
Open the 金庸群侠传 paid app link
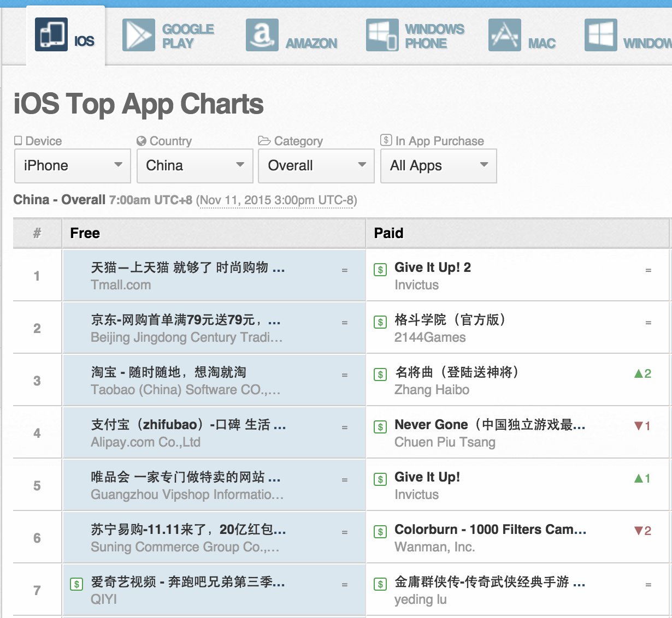[490, 581]
